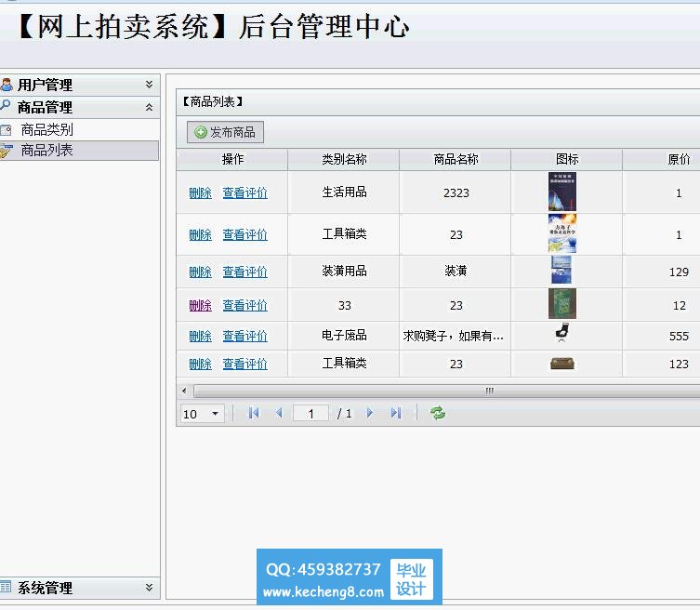Viewport: 700px width, 610px height.
Task: Click the user management person icon
Action: coord(7,85)
